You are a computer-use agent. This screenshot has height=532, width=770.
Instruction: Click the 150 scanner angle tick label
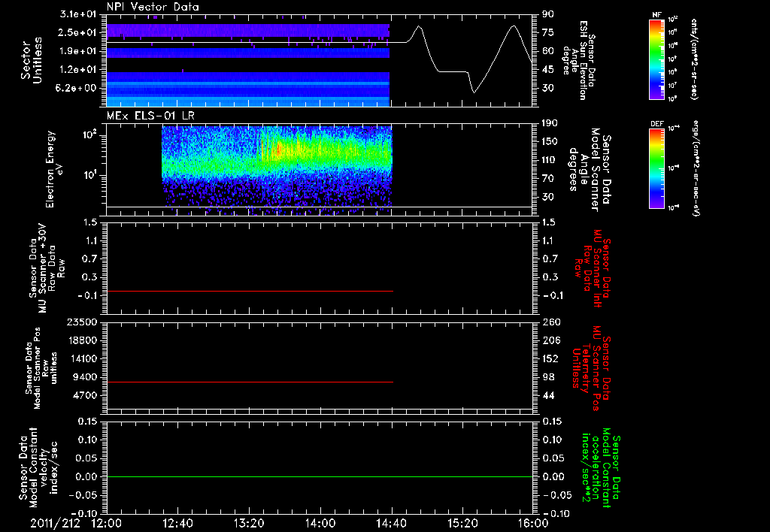point(550,141)
